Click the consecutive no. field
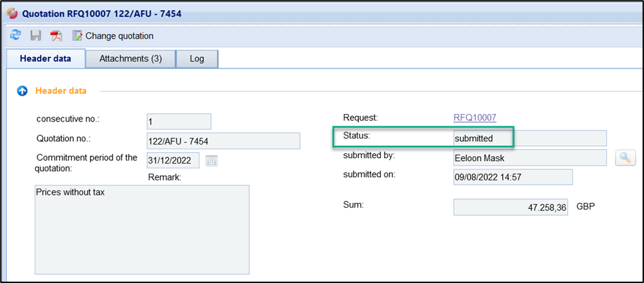Image resolution: width=644 pixels, height=283 pixels. point(178,121)
